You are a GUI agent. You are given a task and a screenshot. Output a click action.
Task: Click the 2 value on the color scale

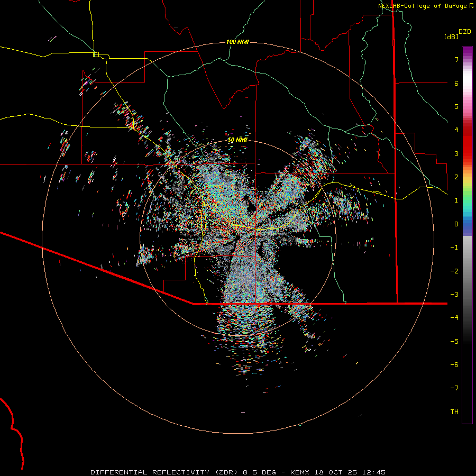click(456, 177)
